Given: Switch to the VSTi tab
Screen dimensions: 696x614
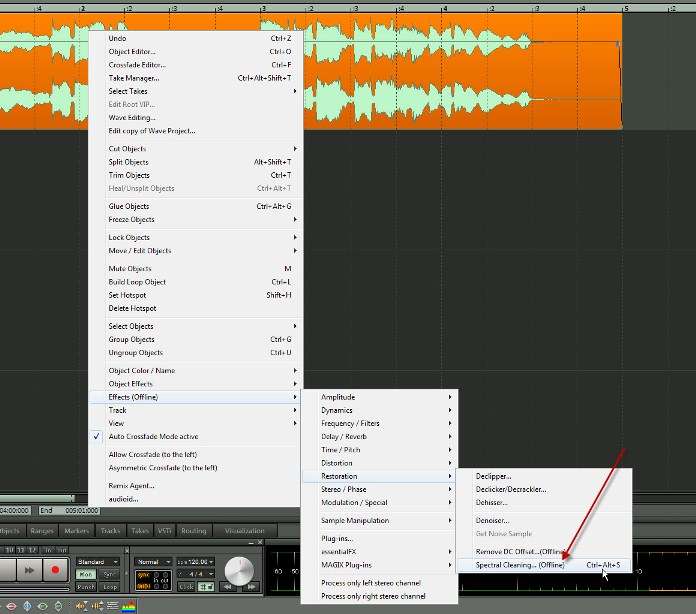Looking at the screenshot, I should pyautogui.click(x=165, y=531).
